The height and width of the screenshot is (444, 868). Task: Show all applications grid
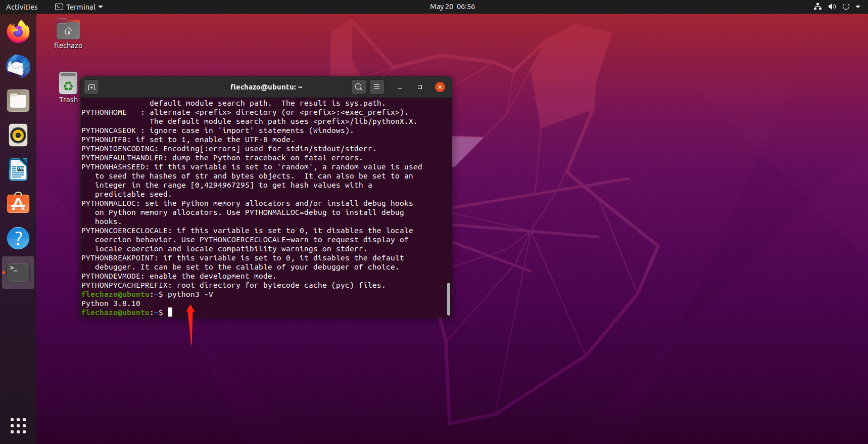tap(18, 425)
